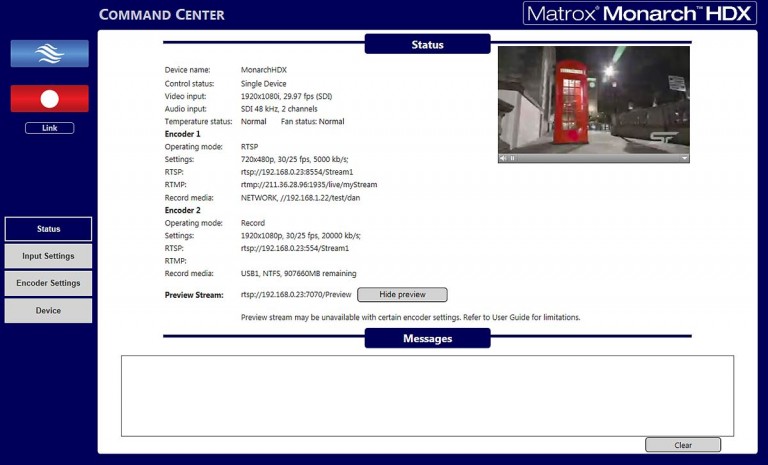This screenshot has width=768, height=465.
Task: Click the phone booth preview video
Action: 594,100
